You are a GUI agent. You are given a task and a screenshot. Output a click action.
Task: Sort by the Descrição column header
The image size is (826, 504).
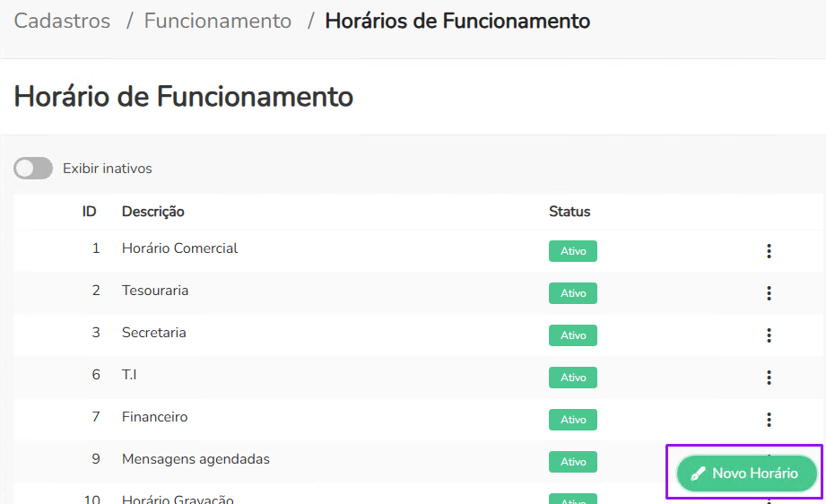click(152, 212)
